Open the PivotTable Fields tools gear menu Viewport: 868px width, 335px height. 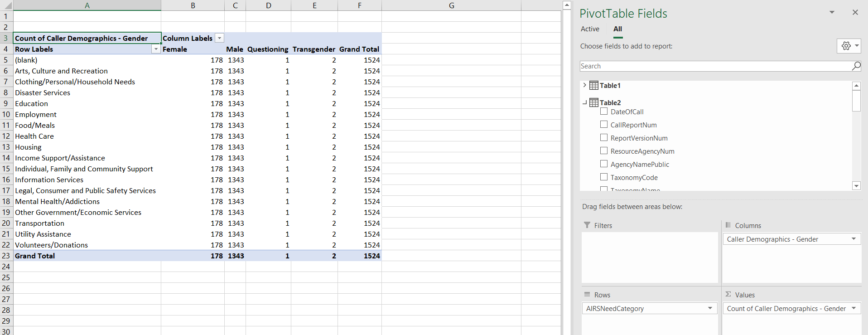(x=849, y=46)
